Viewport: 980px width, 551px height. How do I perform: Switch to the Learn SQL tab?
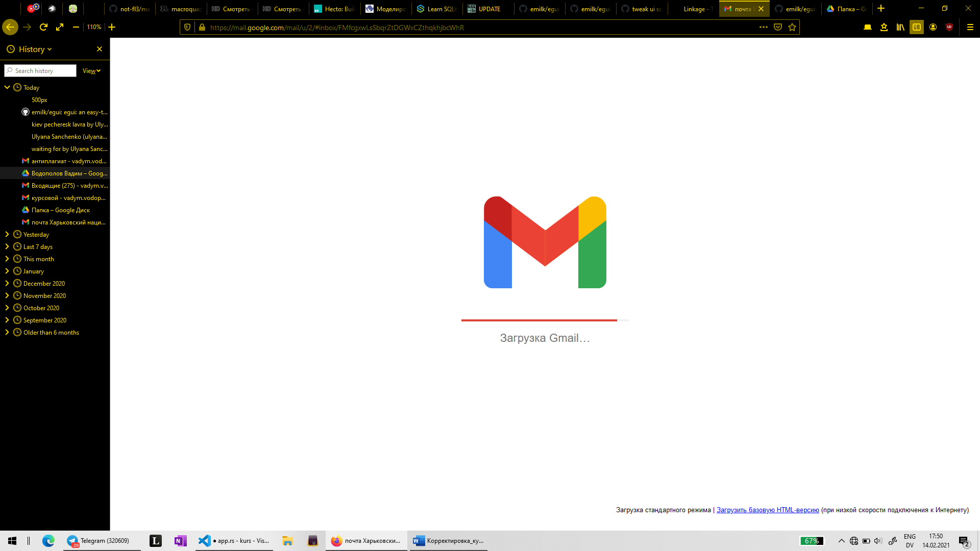437,9
